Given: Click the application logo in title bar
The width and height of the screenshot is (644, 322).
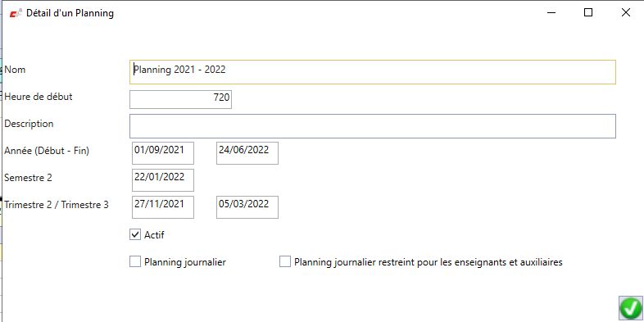Looking at the screenshot, I should pos(16,13).
